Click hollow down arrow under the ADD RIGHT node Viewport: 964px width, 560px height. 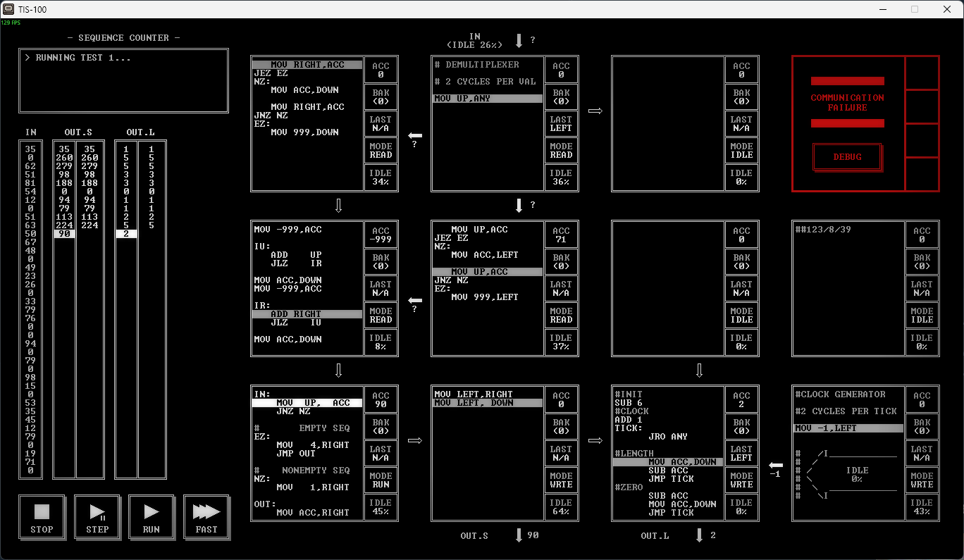[339, 370]
